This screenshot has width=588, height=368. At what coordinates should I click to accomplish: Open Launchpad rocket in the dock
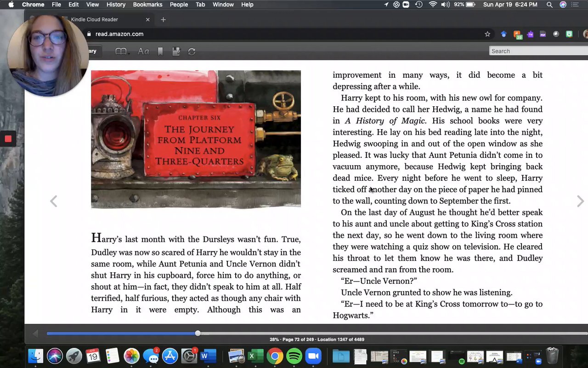[x=74, y=356]
